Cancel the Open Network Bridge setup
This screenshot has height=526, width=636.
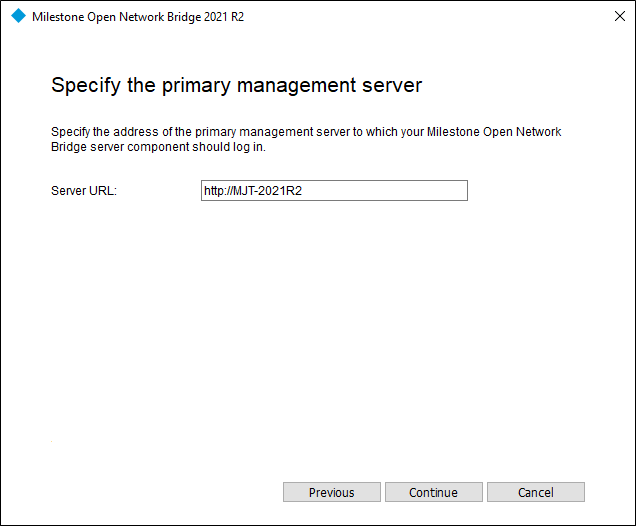[x=535, y=492]
